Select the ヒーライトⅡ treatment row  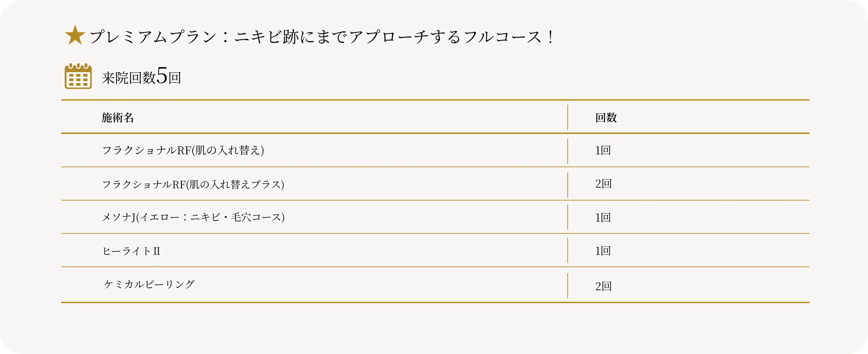(x=131, y=251)
